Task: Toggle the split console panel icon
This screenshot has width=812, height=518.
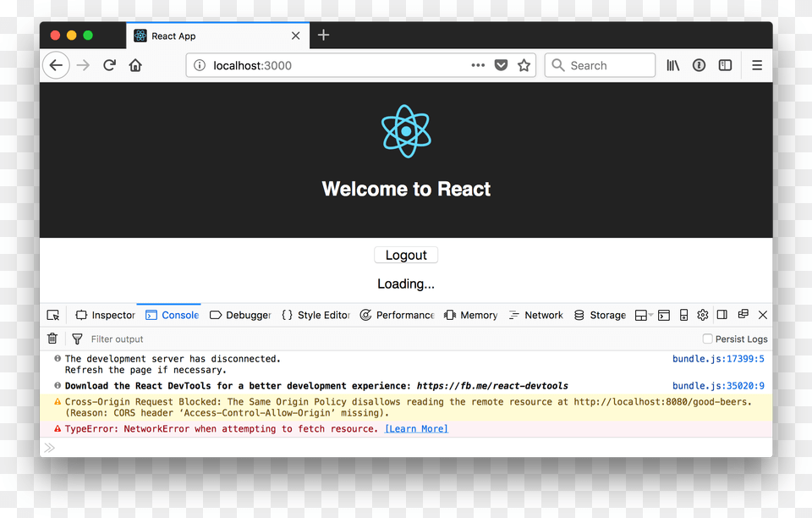Action: click(663, 315)
